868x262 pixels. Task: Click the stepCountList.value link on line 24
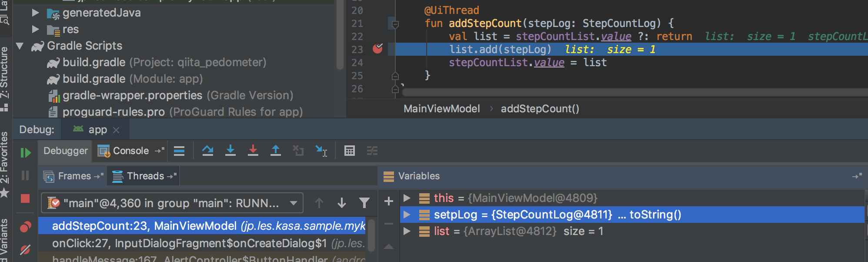pyautogui.click(x=507, y=63)
